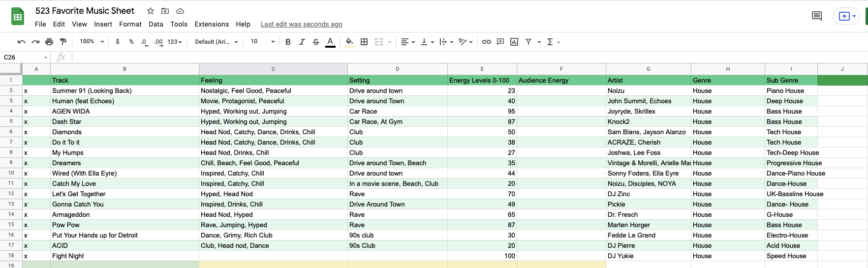Open 'Last edit was seconds ago' link
Screen dimensions: 868x268
pos(302,24)
